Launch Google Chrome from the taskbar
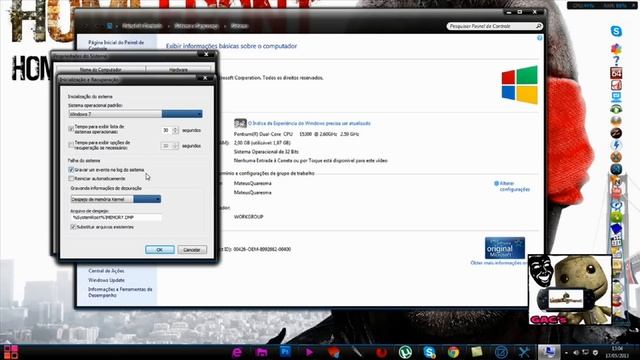Screen dimensions: 640x360 453,352
